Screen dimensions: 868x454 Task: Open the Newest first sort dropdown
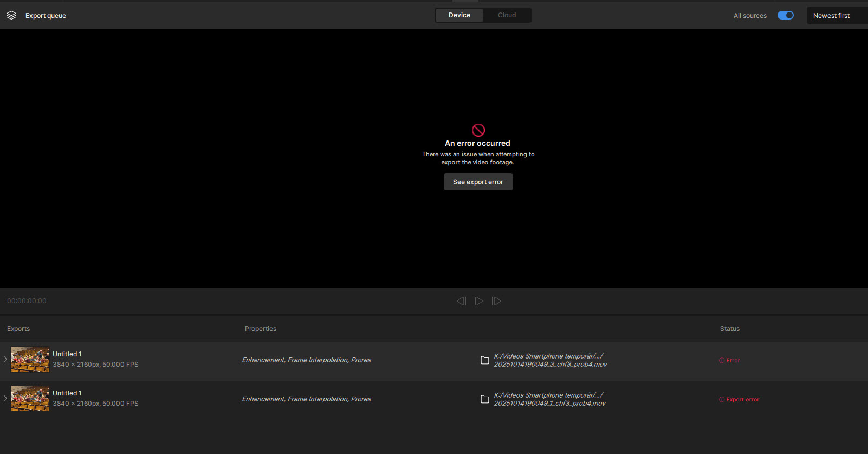click(x=834, y=15)
